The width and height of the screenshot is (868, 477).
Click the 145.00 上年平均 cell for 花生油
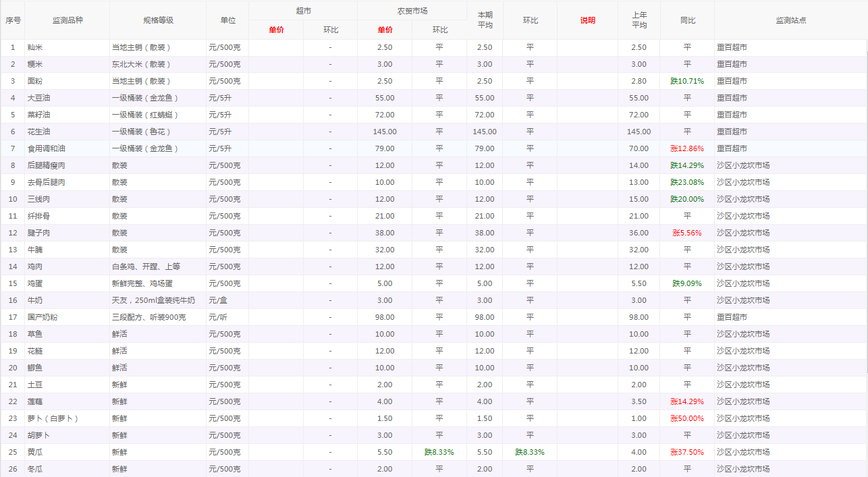[639, 132]
